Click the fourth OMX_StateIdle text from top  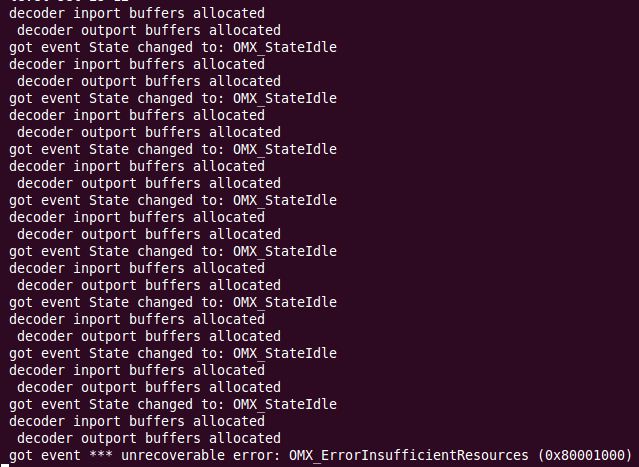(x=285, y=200)
